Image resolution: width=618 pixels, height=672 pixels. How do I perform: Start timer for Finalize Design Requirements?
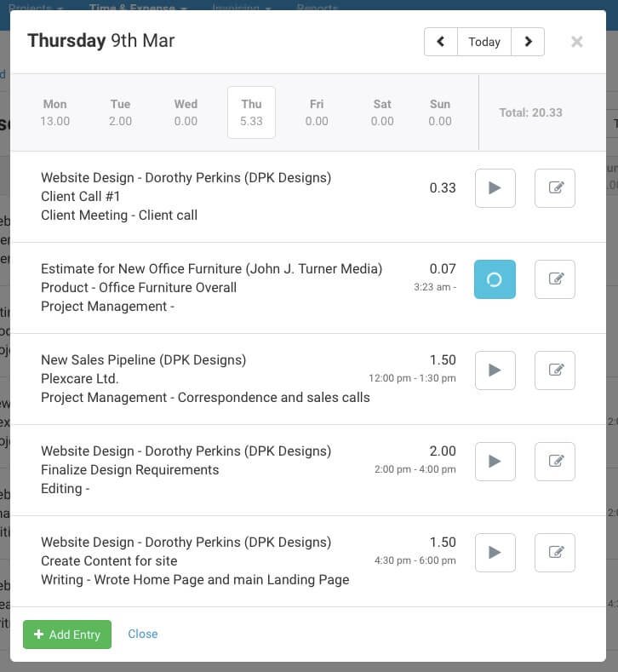tap(495, 462)
